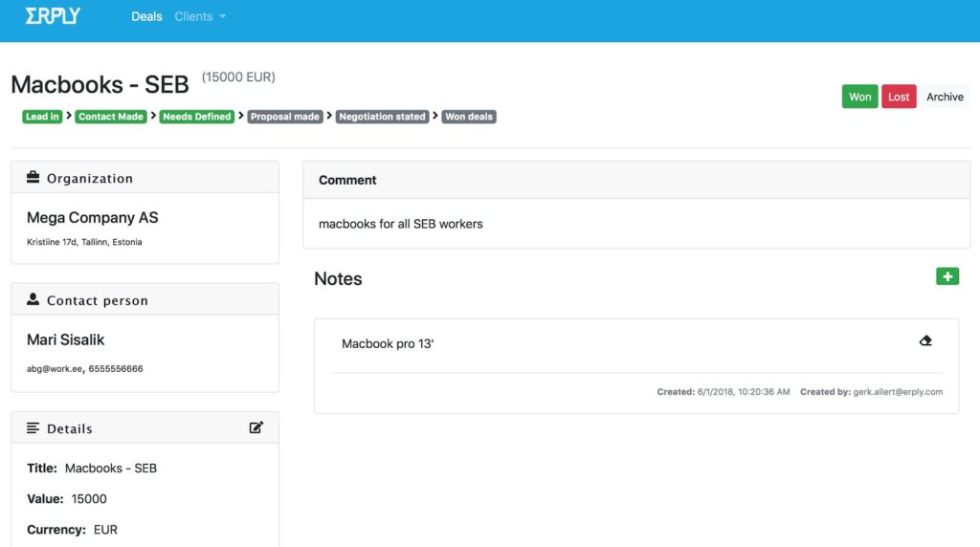Viewport: 980px width, 547px height.
Task: Click the (15000 EUR) deal amount
Action: pyautogui.click(x=238, y=77)
